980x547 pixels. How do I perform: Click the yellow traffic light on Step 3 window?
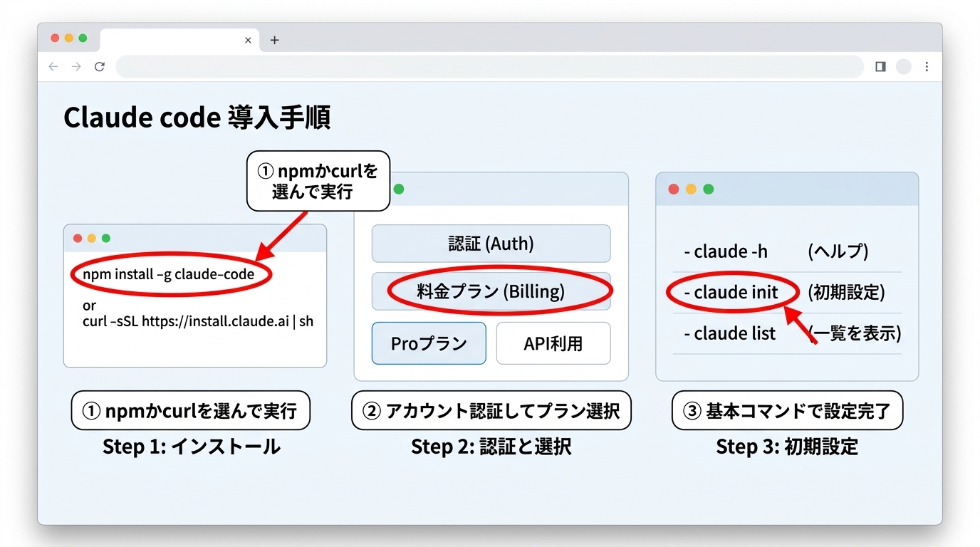(x=690, y=189)
